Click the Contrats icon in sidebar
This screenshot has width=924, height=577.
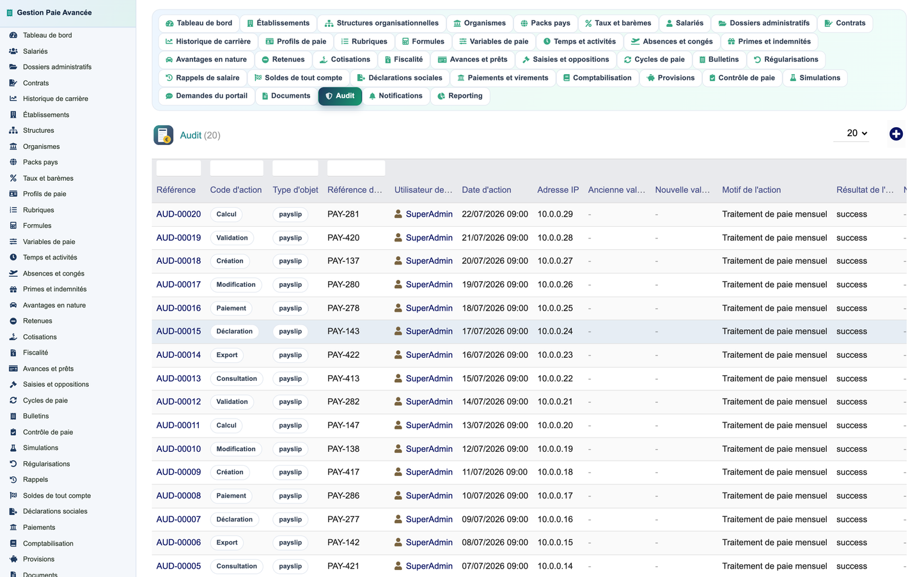point(13,83)
